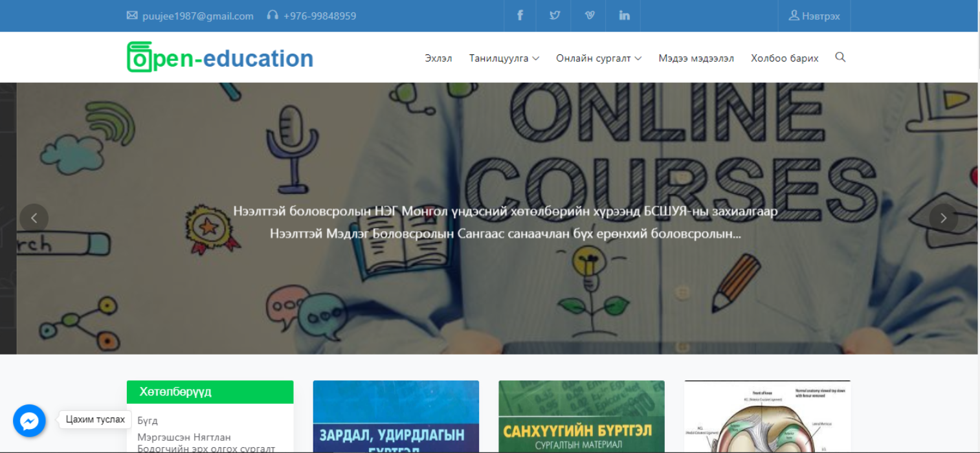Open the Vine social icon
The height and width of the screenshot is (453, 980).
(590, 16)
